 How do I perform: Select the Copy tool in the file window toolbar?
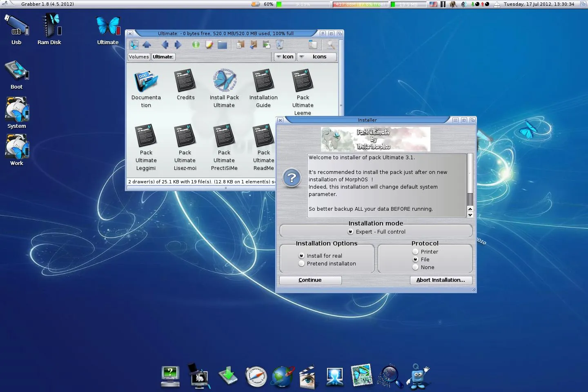click(x=240, y=45)
